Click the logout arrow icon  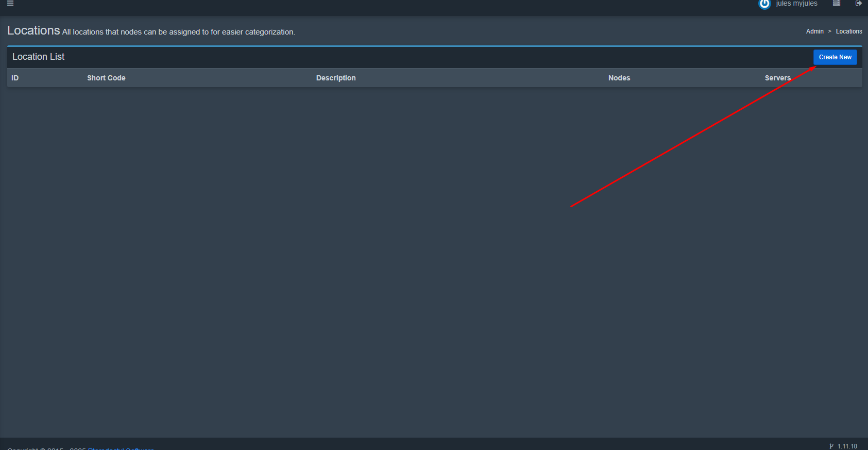859,3
